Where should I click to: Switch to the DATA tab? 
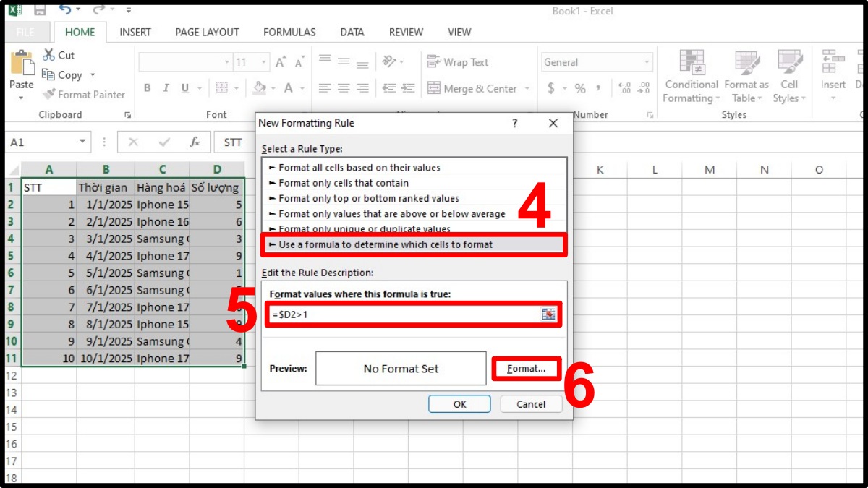click(x=352, y=33)
